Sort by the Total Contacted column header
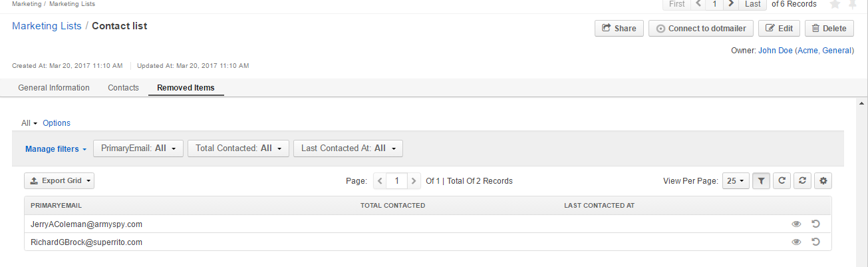 click(x=392, y=205)
